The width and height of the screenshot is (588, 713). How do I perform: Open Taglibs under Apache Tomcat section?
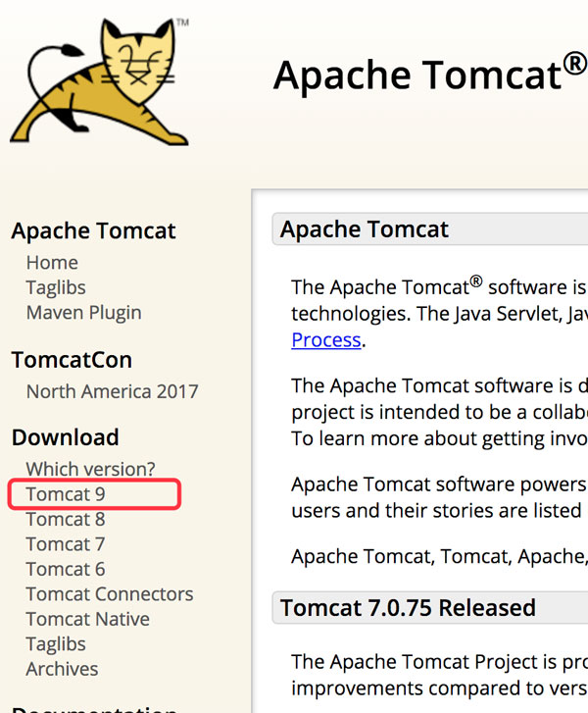[x=56, y=287]
